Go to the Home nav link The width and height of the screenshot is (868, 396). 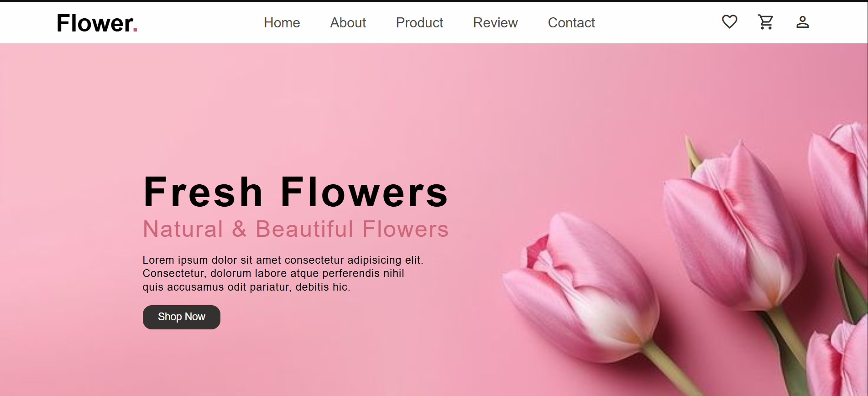282,22
